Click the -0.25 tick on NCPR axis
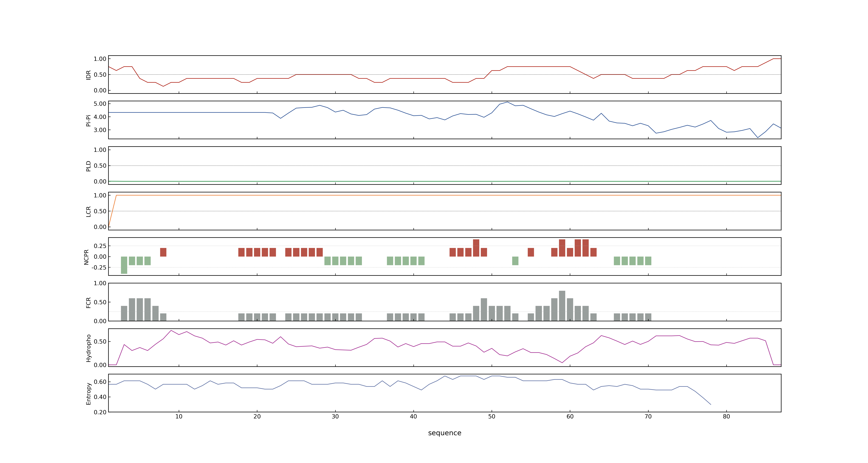 99,268
